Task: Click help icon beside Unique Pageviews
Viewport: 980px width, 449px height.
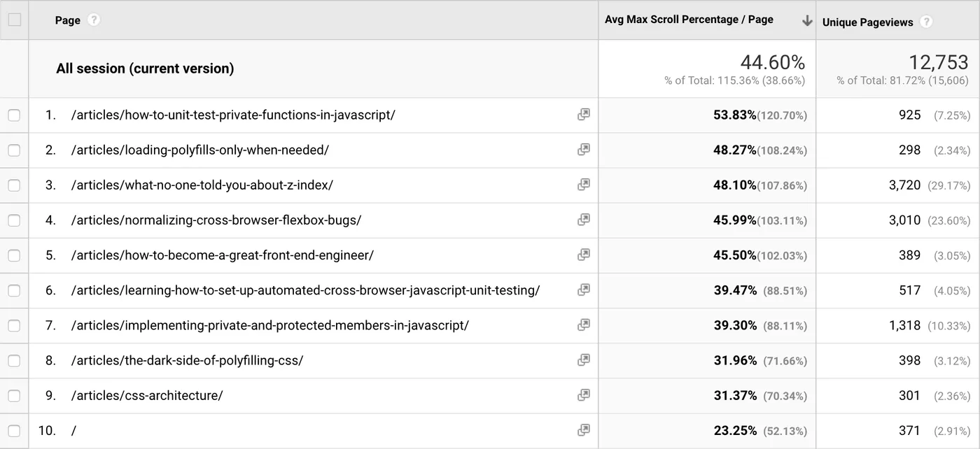Action: coord(926,22)
